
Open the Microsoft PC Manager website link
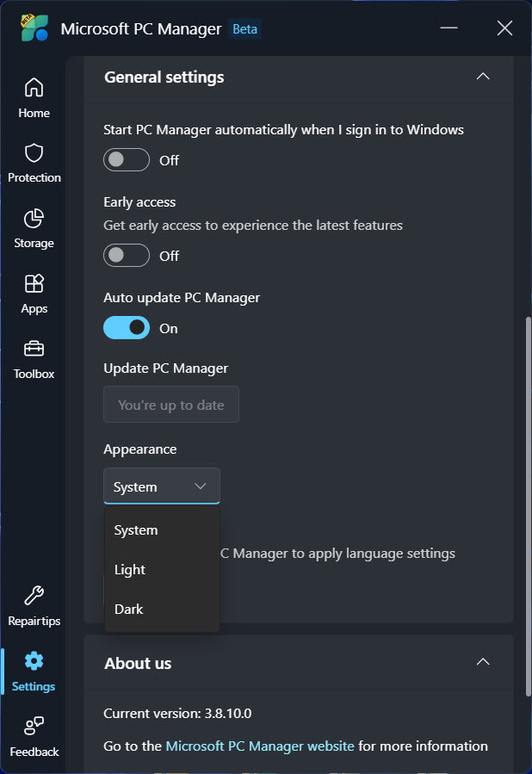pos(260,746)
